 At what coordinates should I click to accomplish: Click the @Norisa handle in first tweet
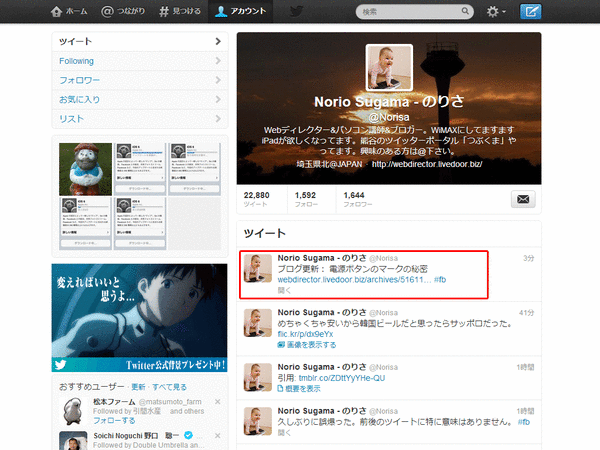[x=383, y=259]
